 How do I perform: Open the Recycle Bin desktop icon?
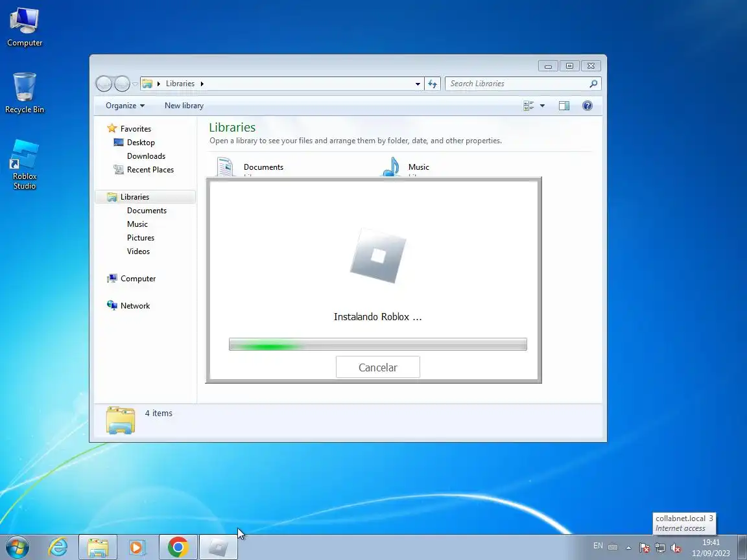[24, 93]
